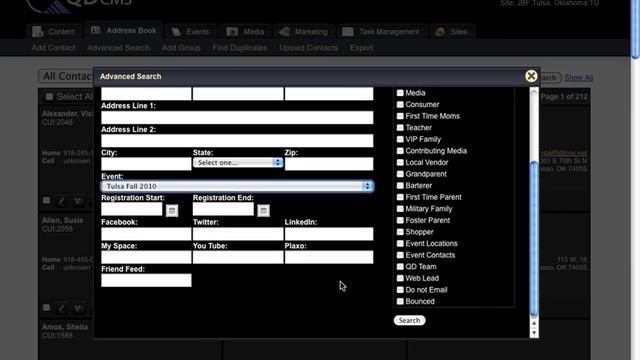The height and width of the screenshot is (360, 640).
Task: Check the Barterer checkbox
Action: click(x=400, y=185)
